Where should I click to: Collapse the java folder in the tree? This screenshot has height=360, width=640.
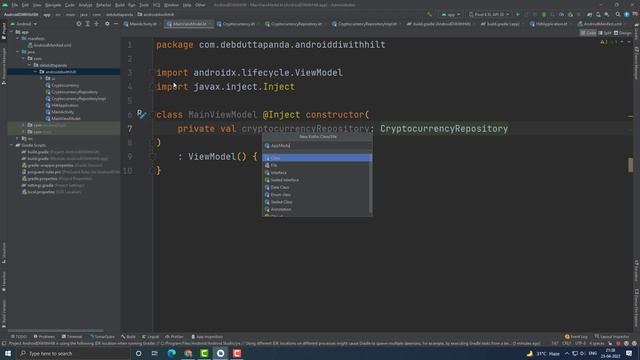[18, 52]
